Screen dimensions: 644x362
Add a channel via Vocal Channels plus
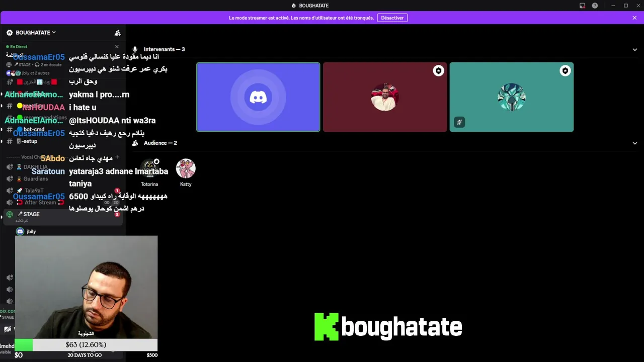(117, 157)
